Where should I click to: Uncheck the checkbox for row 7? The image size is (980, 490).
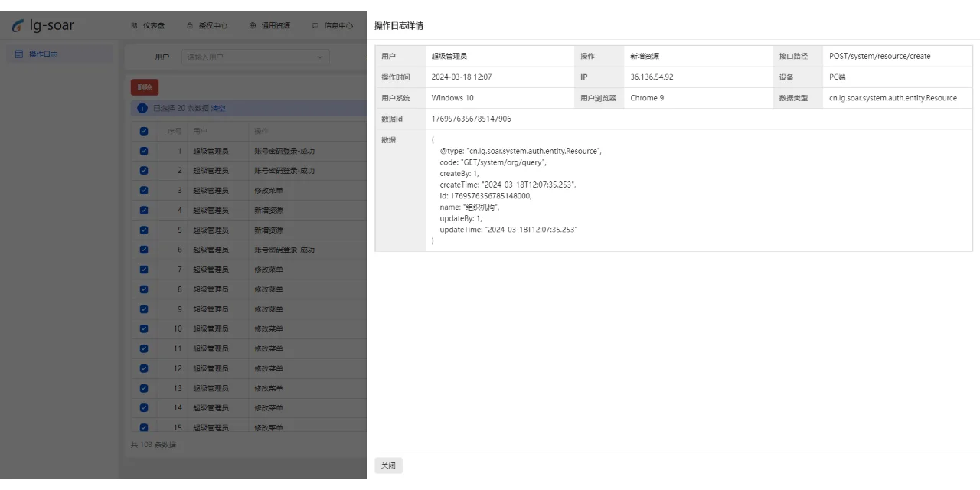point(144,269)
